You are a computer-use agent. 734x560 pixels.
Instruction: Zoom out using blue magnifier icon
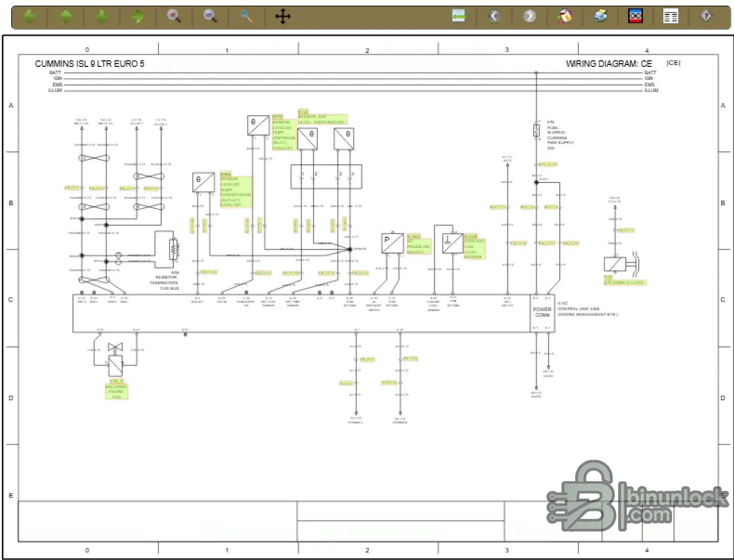point(210,17)
